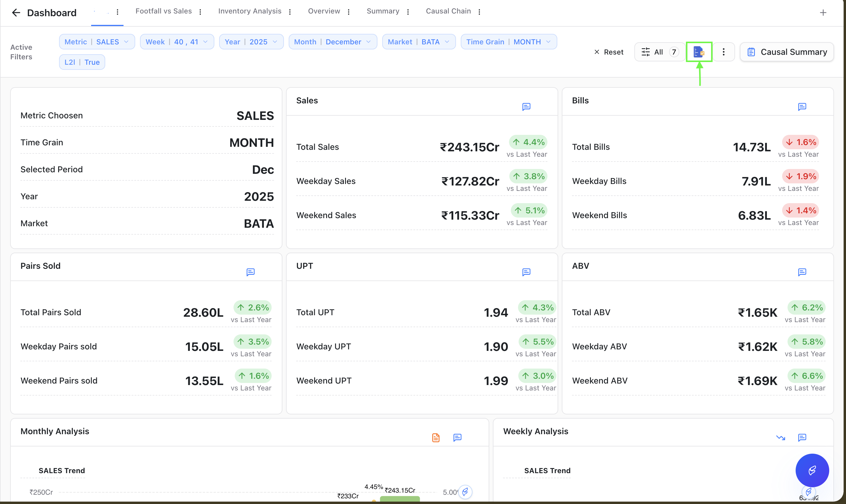
Task: Open the comment icon on Bills card
Action: tap(802, 107)
